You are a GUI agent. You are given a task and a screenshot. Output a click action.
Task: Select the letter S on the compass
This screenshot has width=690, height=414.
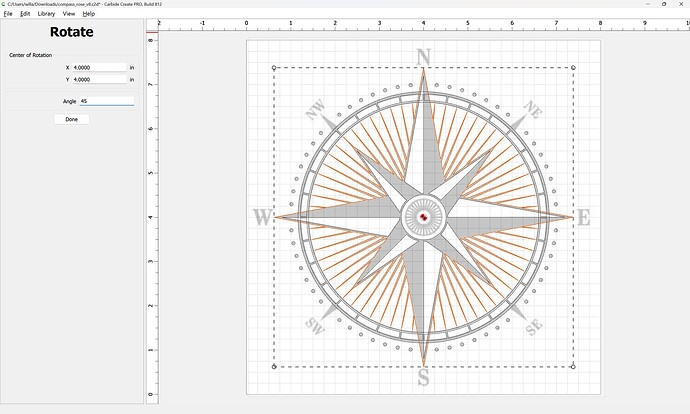point(424,378)
